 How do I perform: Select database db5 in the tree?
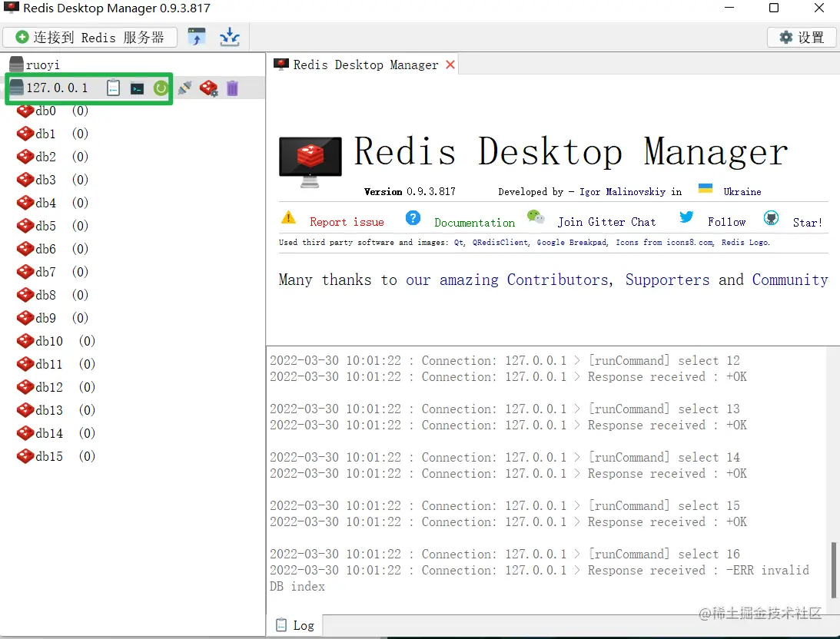click(x=52, y=226)
